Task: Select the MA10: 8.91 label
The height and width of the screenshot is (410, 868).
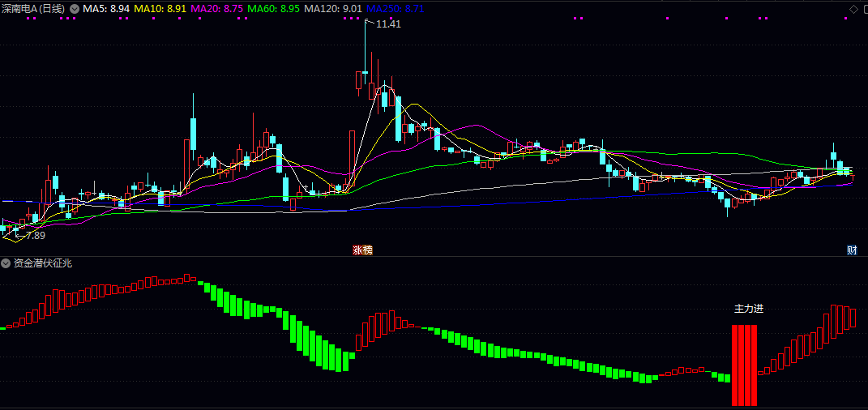Action: pos(160,9)
